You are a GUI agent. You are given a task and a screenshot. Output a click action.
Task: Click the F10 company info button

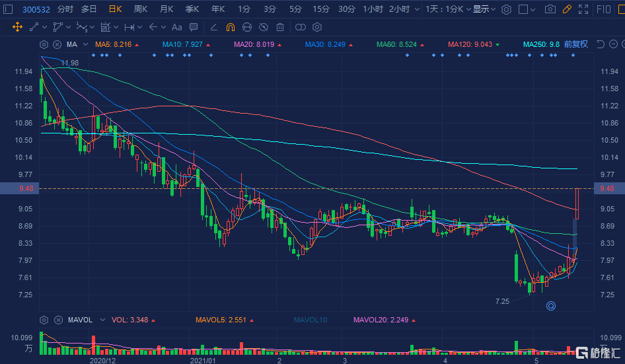point(604,9)
